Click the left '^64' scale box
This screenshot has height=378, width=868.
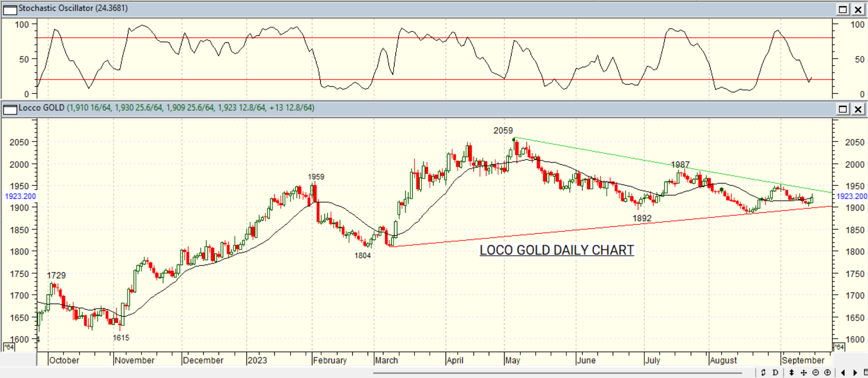(9, 347)
